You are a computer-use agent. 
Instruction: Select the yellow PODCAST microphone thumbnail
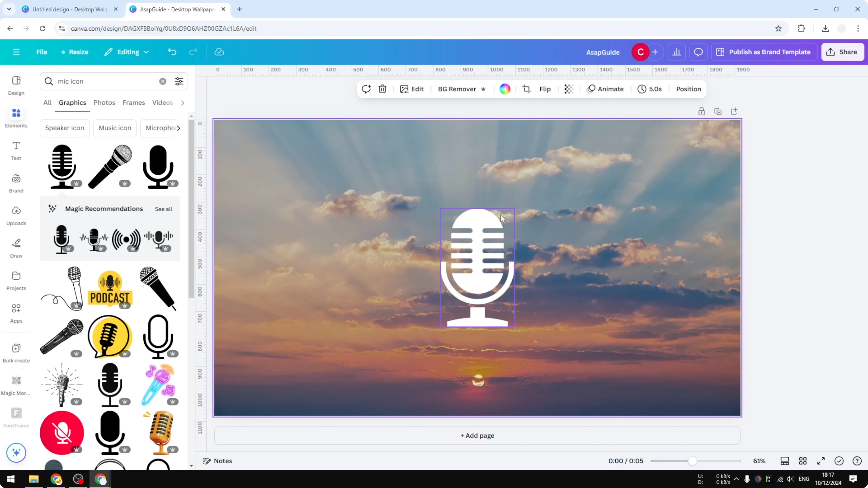click(x=110, y=289)
